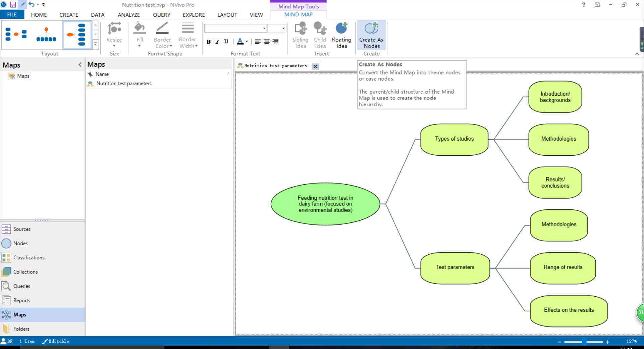
Task: Select the Maps folder in tree
Action: coord(19,76)
